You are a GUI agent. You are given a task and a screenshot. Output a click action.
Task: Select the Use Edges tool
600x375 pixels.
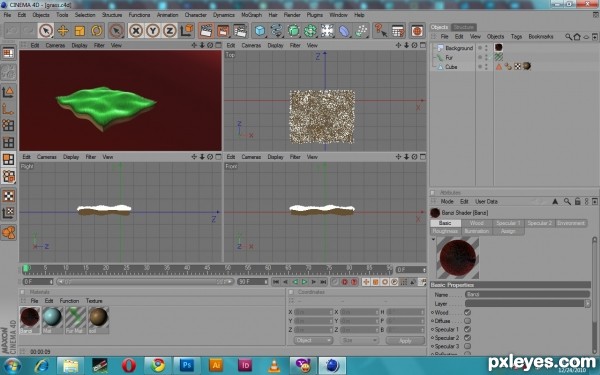(x=8, y=143)
